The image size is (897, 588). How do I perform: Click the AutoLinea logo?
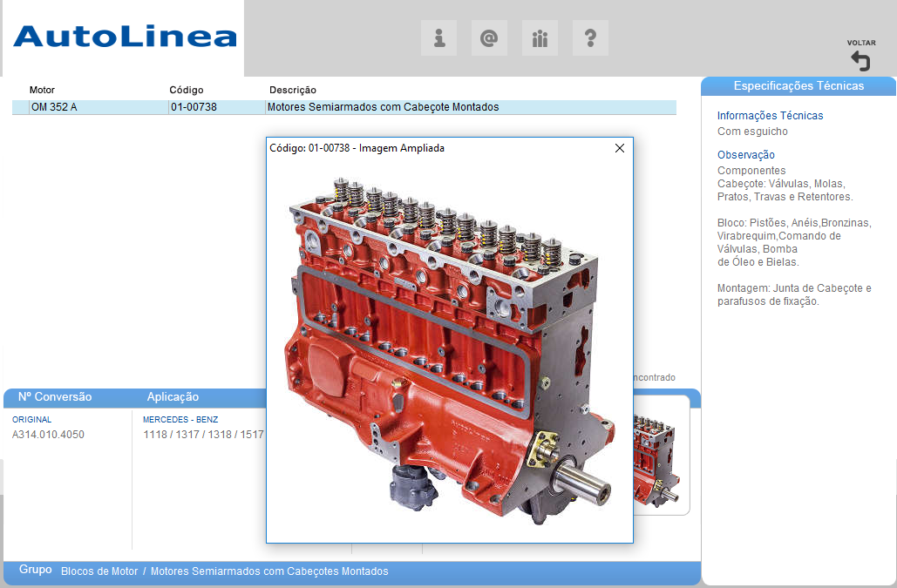pyautogui.click(x=125, y=37)
